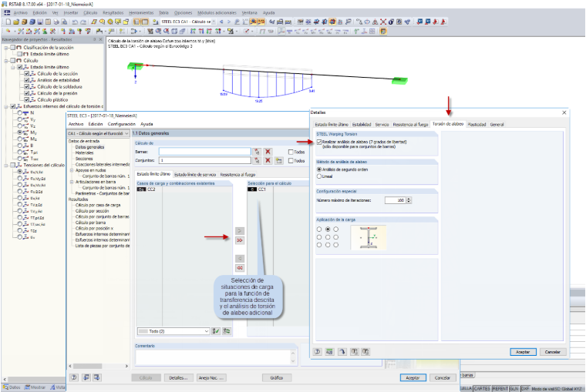This screenshot has height=392, width=586.
Task: Open the Configuración menu in the STEEL EC3 window
Action: 122,124
